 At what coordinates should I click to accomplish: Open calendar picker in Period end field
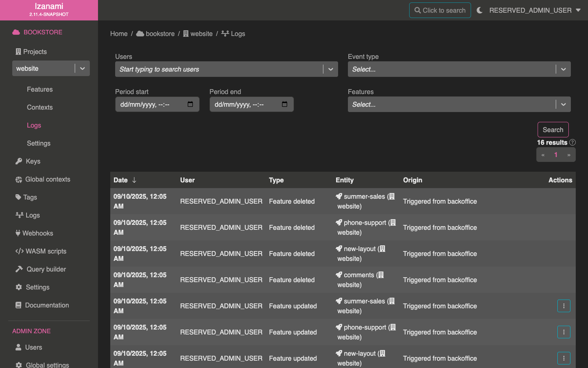click(285, 104)
